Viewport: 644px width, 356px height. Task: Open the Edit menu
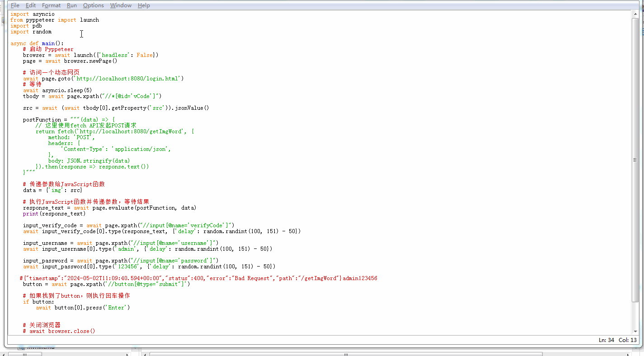(x=31, y=5)
